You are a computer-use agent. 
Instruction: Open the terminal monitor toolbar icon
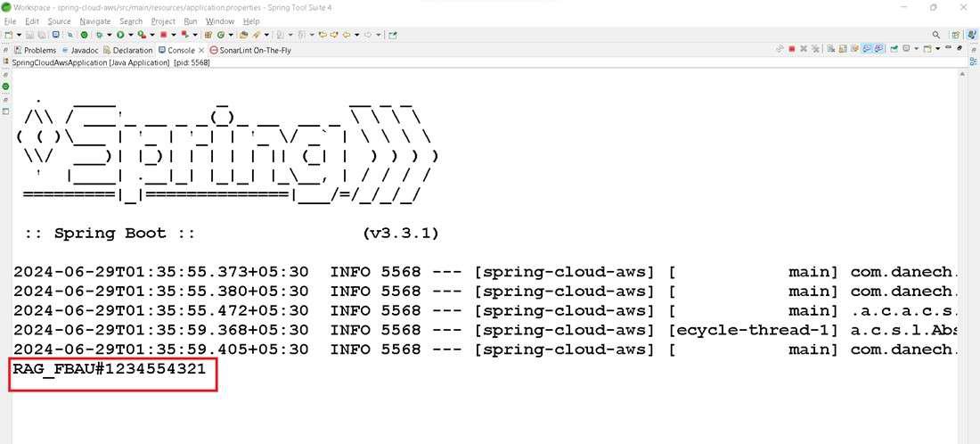(x=55, y=35)
